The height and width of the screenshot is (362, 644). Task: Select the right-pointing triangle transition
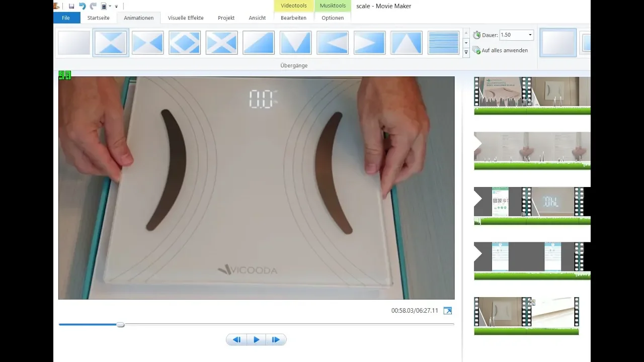pos(370,42)
